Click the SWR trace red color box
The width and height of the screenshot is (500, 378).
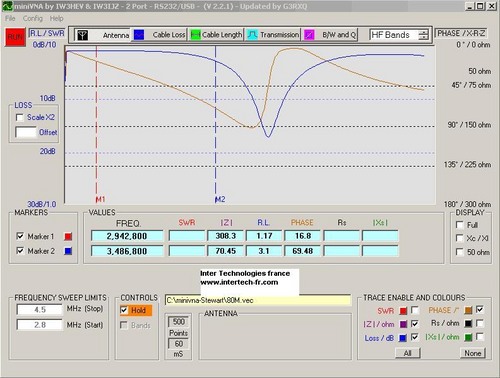[403, 311]
